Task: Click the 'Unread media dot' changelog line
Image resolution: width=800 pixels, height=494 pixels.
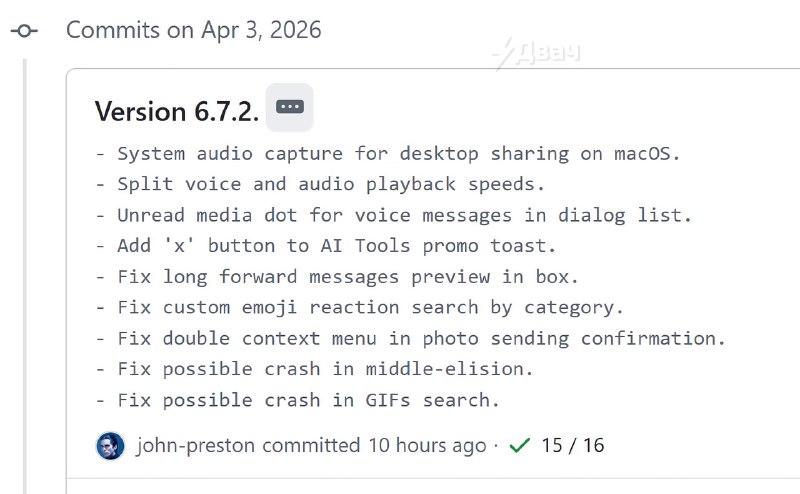Action: pyautogui.click(x=394, y=215)
